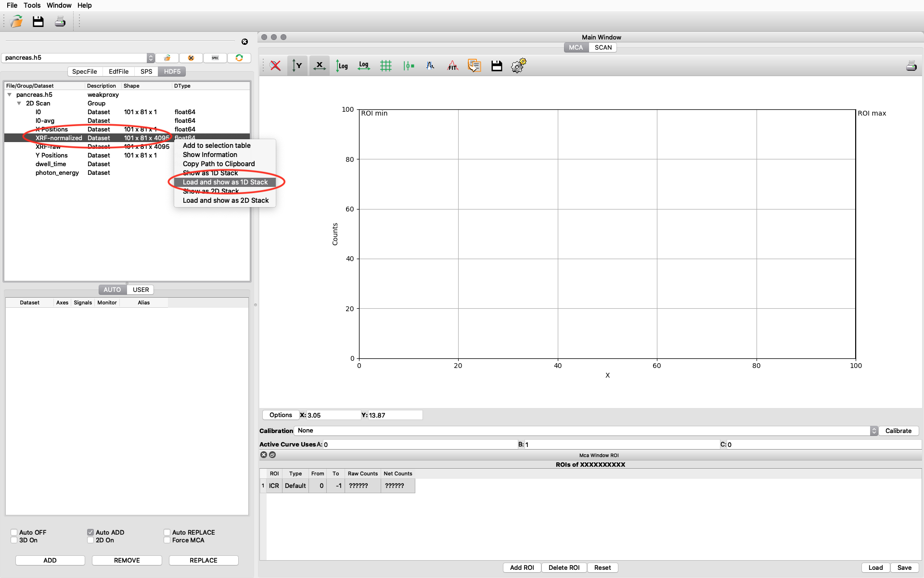
Task: Click the REPLACE button
Action: coord(204,561)
